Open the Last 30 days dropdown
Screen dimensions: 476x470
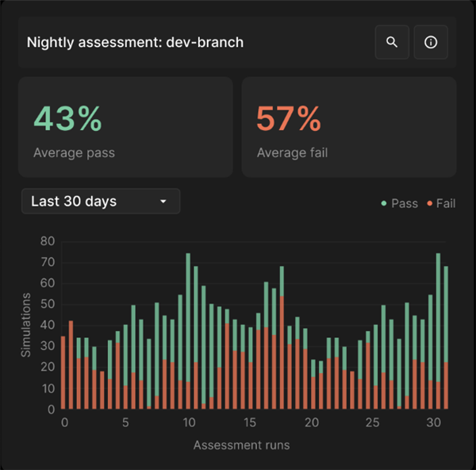click(100, 202)
